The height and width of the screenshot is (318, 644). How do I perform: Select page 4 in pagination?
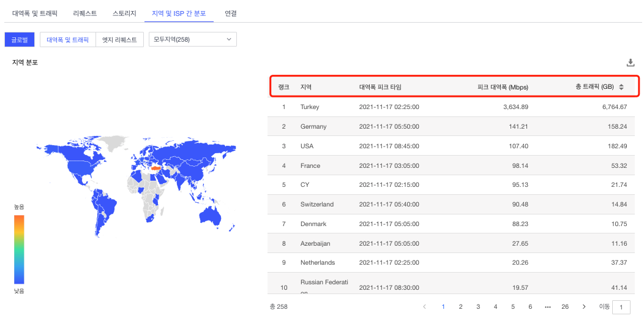(x=495, y=306)
